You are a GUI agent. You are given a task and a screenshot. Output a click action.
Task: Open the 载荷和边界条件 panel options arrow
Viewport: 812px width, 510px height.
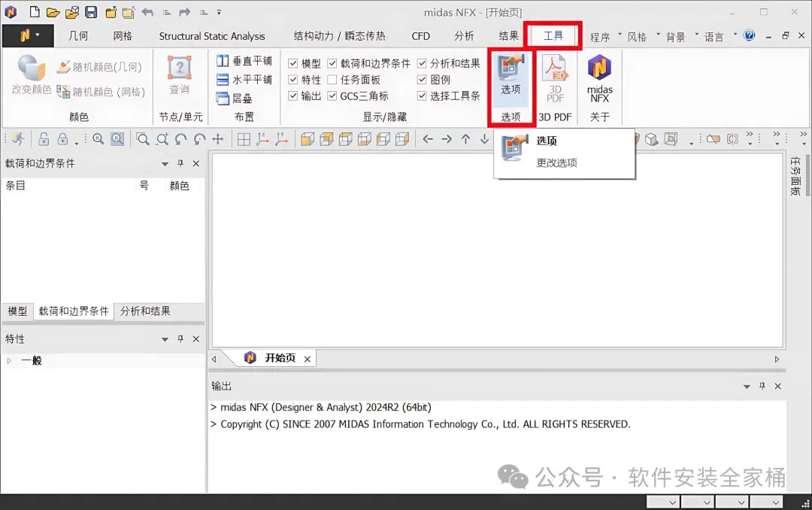pyautogui.click(x=165, y=164)
